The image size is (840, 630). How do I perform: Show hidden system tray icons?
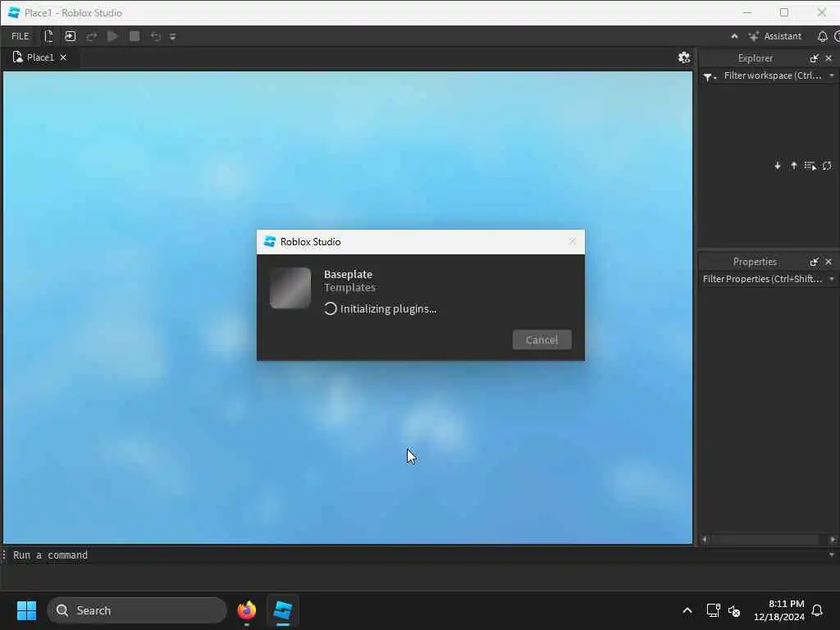click(x=687, y=610)
